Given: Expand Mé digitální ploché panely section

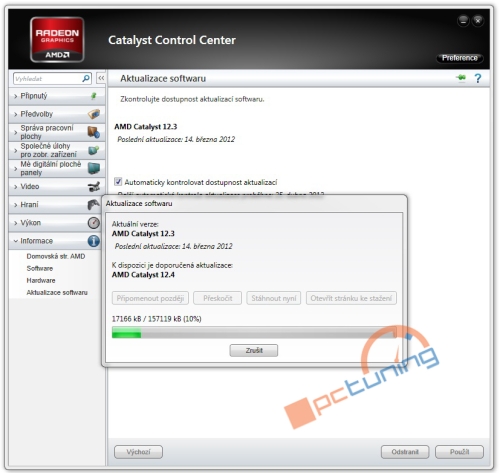Looking at the screenshot, I should (57, 168).
